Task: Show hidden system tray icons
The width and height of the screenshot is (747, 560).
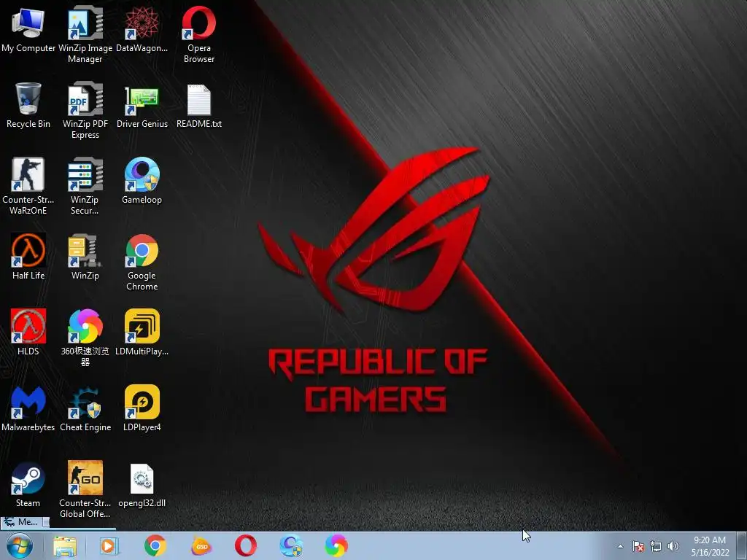Action: tap(620, 546)
